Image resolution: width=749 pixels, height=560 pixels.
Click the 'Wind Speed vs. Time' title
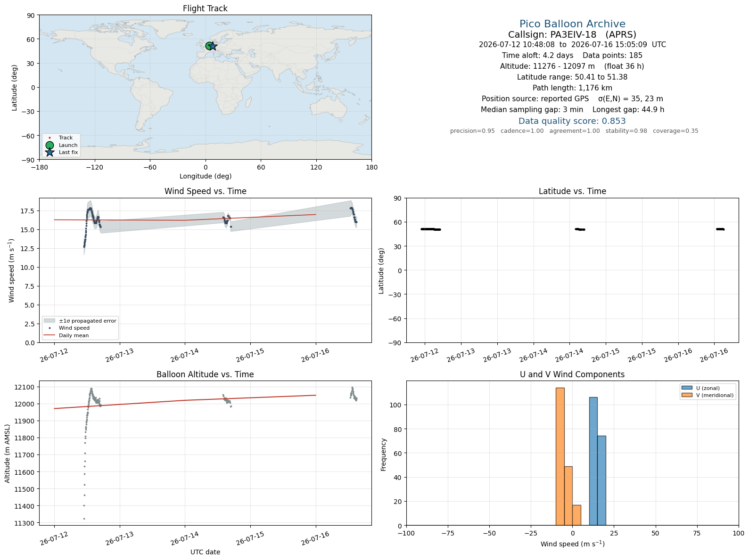point(205,191)
